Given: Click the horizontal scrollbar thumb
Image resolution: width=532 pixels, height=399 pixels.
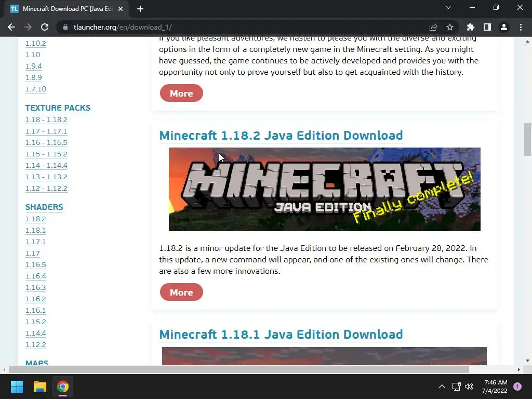Looking at the screenshot, I should point(239,369).
